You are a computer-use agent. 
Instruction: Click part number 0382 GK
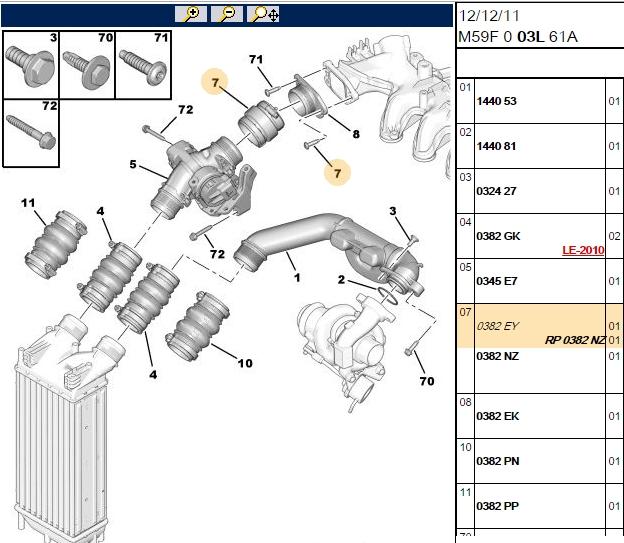(x=498, y=236)
